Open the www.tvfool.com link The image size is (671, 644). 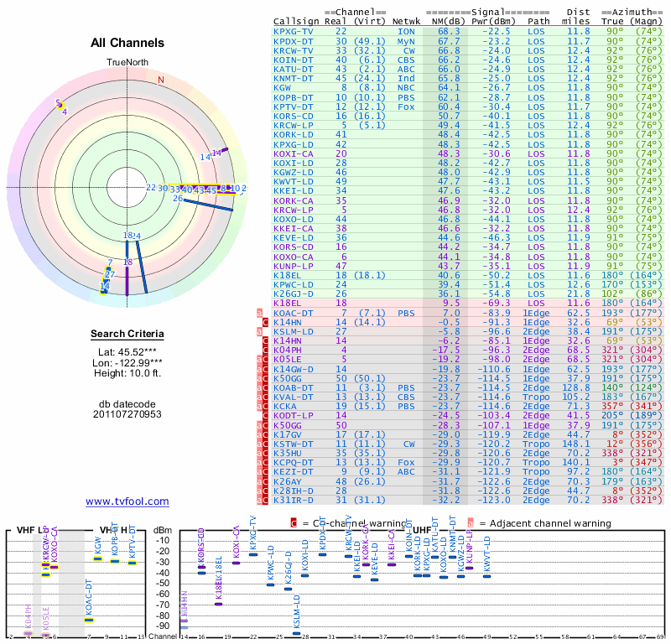[x=127, y=501]
